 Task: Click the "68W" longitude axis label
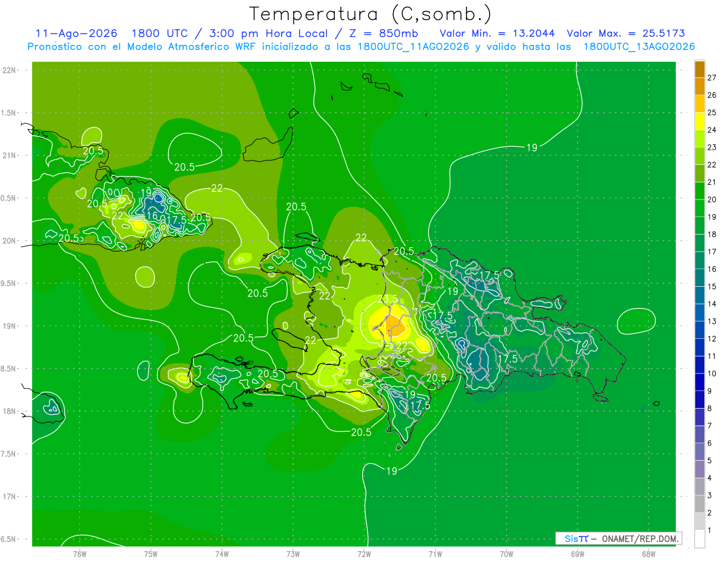pyautogui.click(x=649, y=554)
